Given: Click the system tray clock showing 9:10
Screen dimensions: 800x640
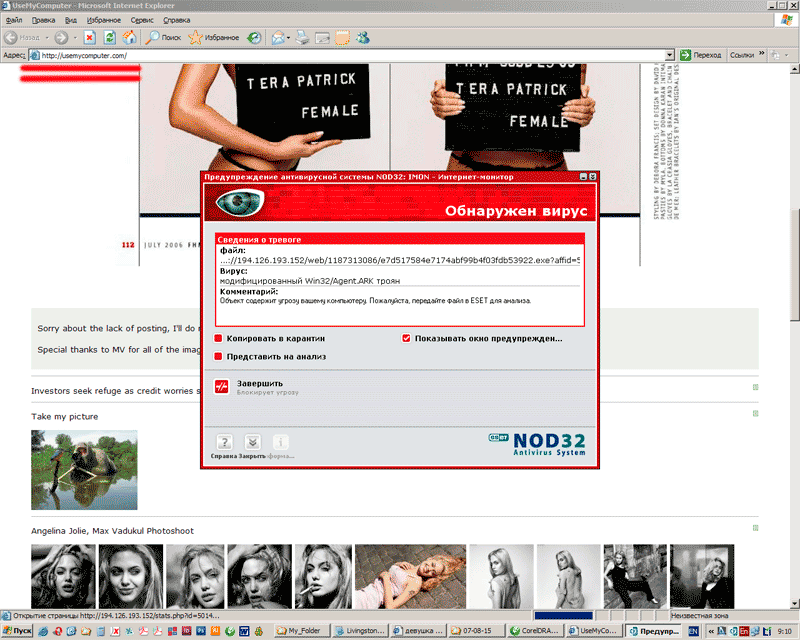Looking at the screenshot, I should pyautogui.click(x=785, y=631).
